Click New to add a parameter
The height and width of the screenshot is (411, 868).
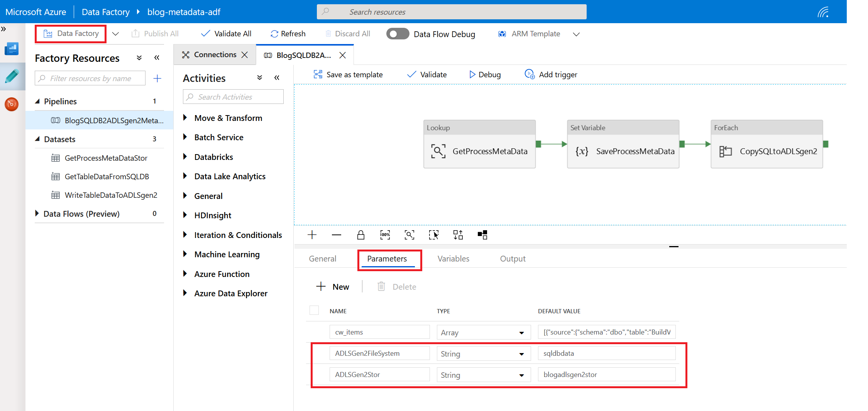(x=333, y=287)
